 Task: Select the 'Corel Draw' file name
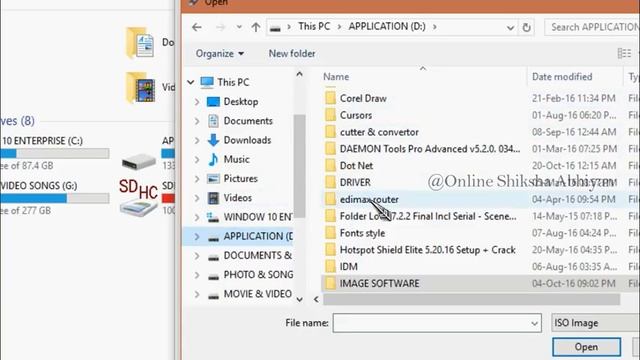point(363,98)
